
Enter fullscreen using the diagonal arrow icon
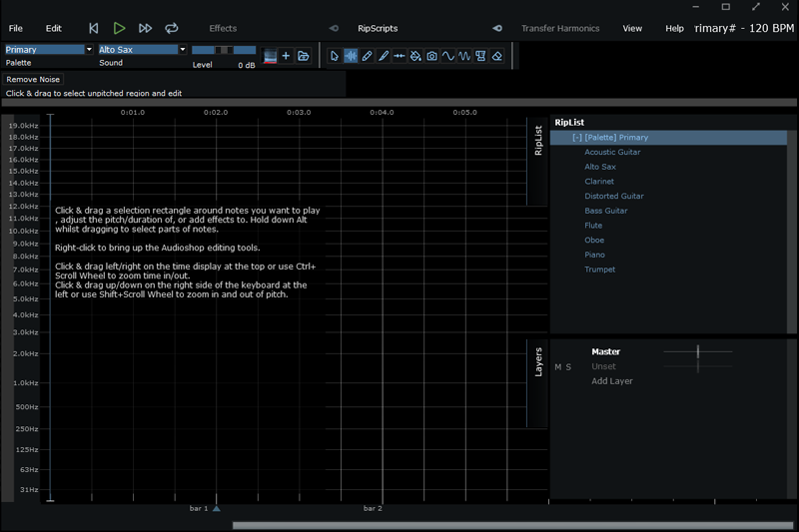[756, 7]
